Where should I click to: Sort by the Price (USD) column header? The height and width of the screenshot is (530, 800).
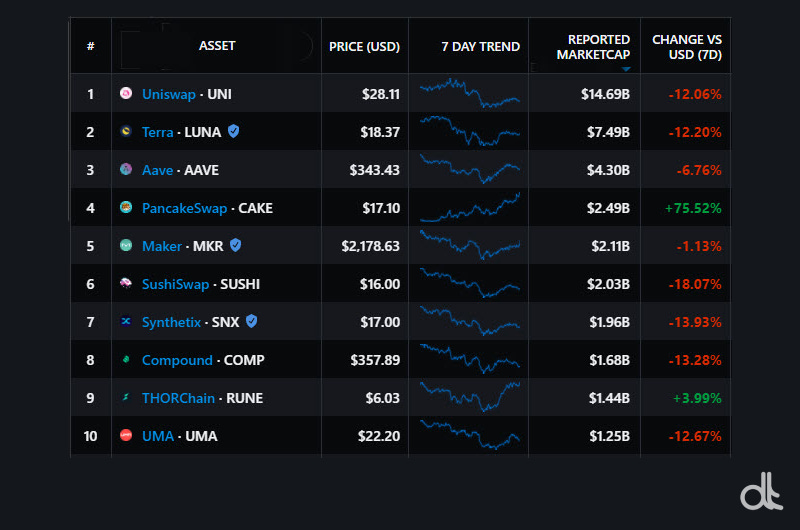click(364, 46)
